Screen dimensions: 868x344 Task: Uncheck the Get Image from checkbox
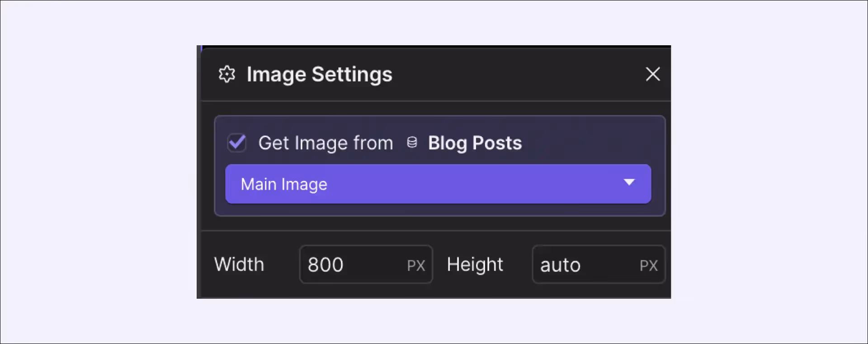click(x=237, y=143)
